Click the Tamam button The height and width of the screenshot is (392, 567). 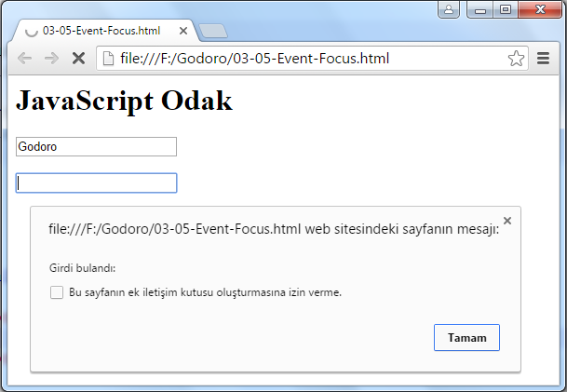(x=466, y=337)
